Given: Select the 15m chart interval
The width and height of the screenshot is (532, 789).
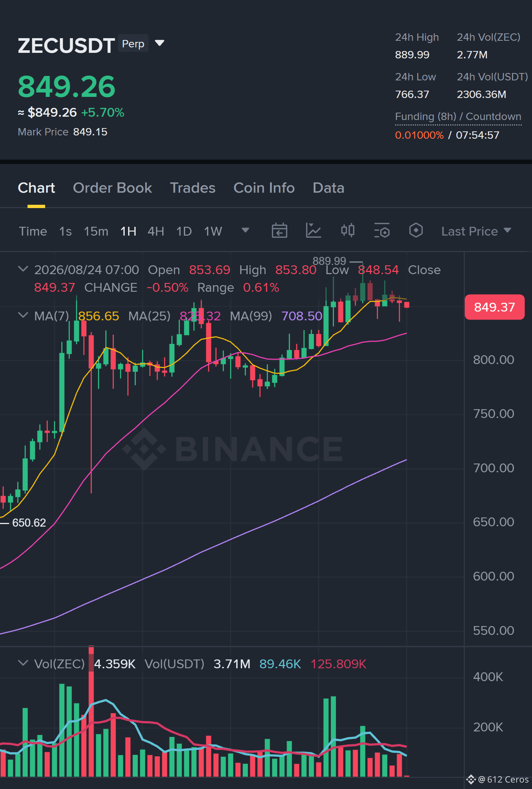Looking at the screenshot, I should 96,231.
